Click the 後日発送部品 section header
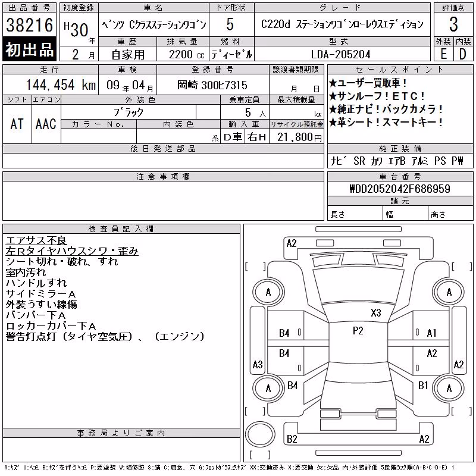 click(x=163, y=148)
